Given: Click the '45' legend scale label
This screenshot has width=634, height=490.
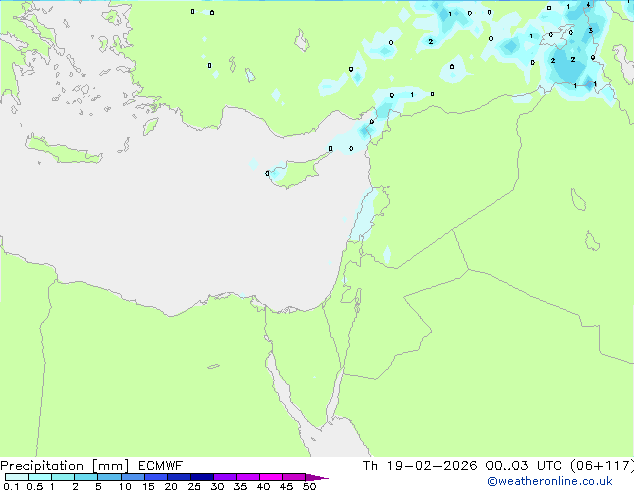Looking at the screenshot, I should click(286, 486).
